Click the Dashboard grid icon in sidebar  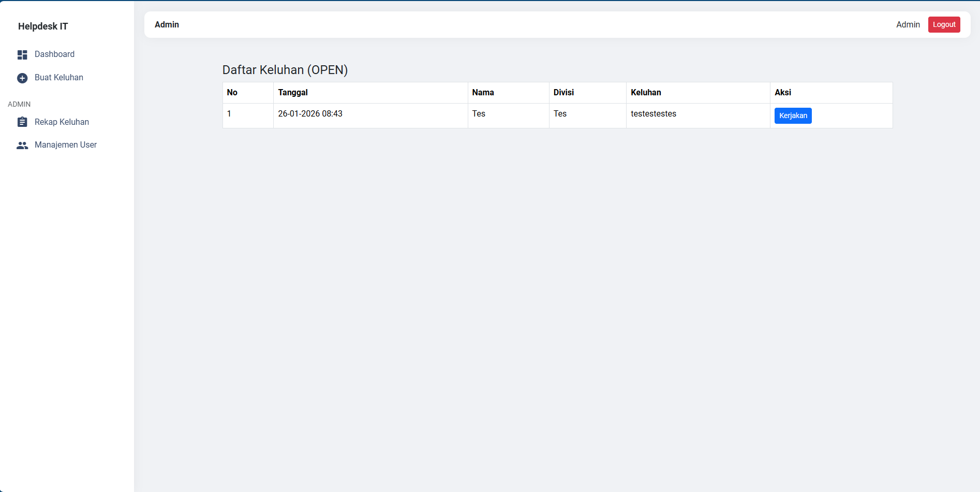[22, 54]
